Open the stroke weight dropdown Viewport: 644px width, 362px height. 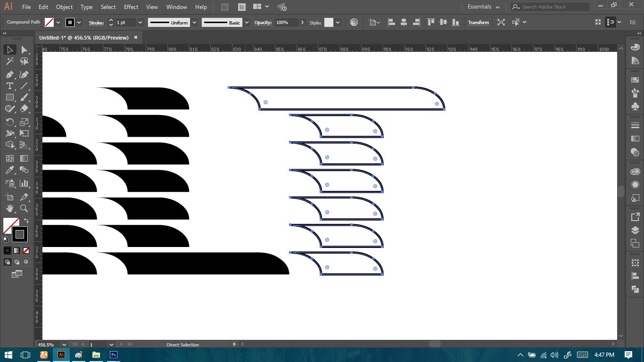click(x=140, y=23)
